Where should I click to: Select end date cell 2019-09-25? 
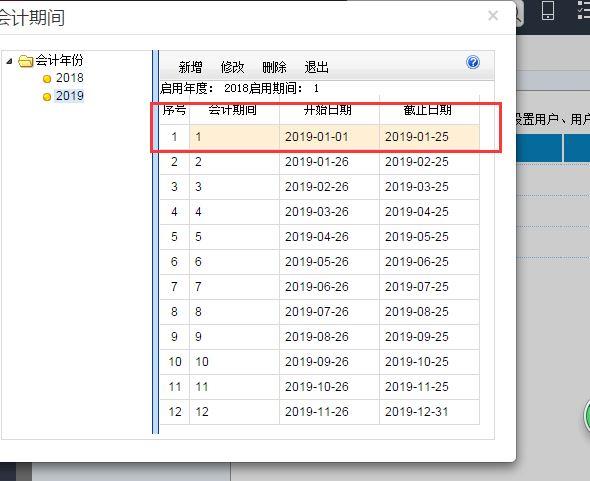point(429,336)
